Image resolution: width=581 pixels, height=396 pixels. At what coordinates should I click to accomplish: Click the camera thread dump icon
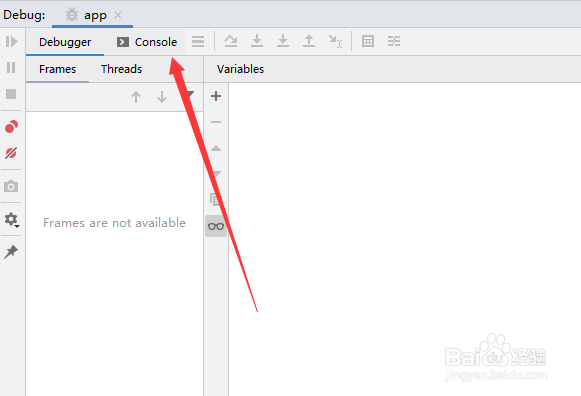[11, 186]
